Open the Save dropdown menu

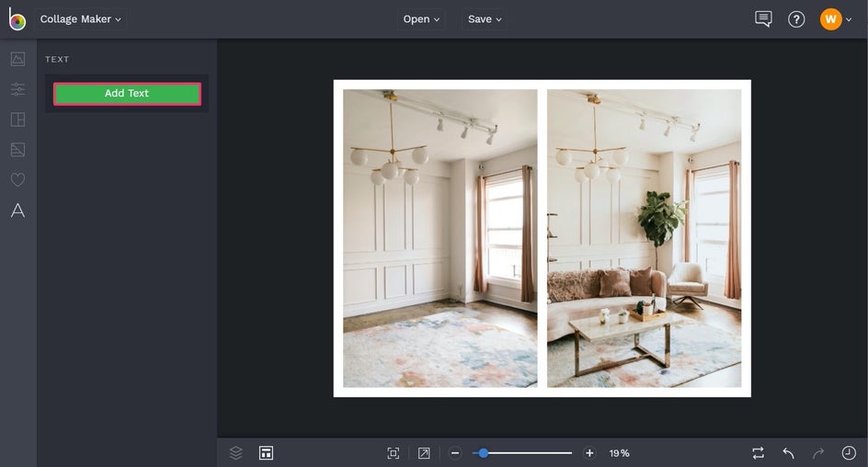pyautogui.click(x=485, y=19)
